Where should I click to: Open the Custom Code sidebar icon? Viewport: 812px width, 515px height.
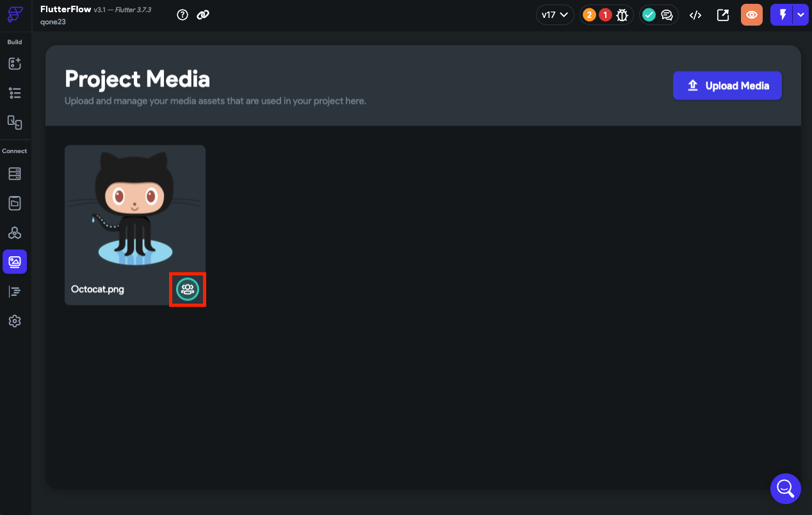point(15,291)
